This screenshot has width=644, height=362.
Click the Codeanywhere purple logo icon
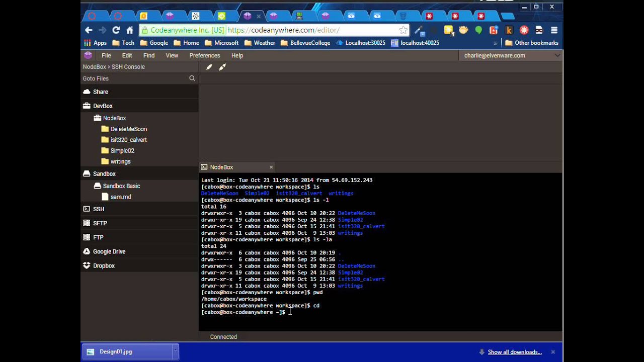(x=88, y=55)
